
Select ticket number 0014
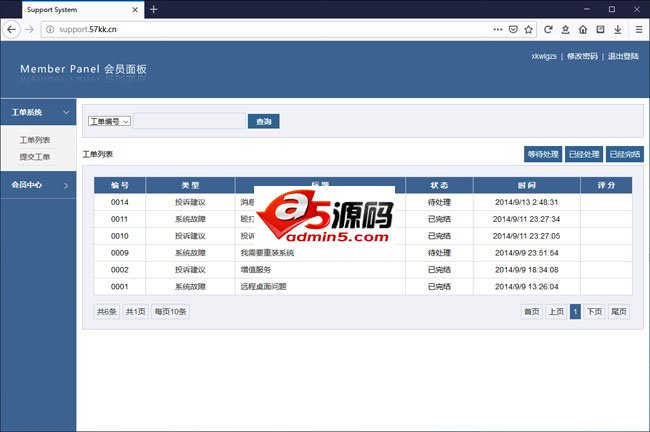(x=119, y=202)
